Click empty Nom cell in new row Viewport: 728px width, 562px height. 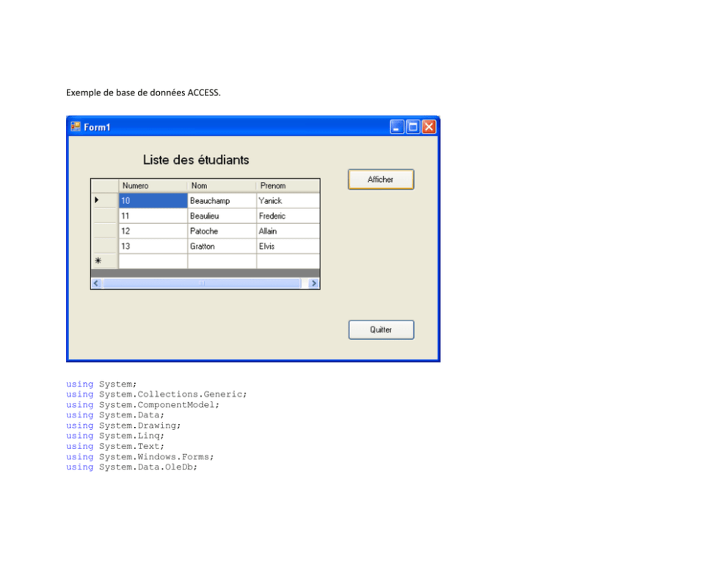coord(222,261)
